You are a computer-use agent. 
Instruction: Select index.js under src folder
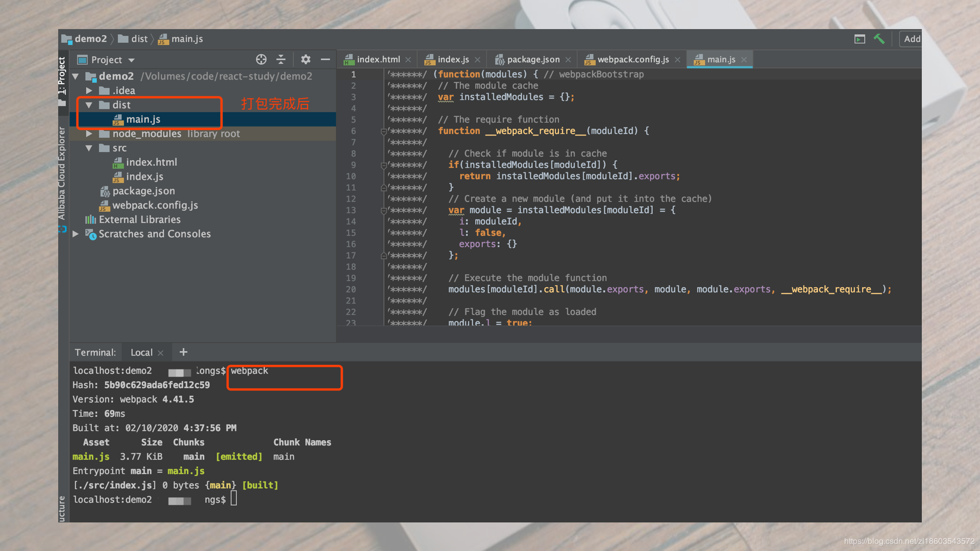(144, 177)
